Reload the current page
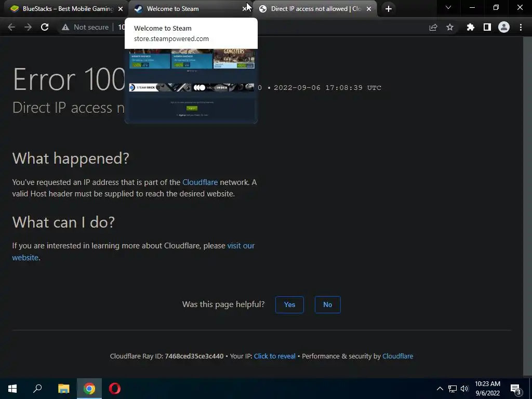The width and height of the screenshot is (532, 399). (x=45, y=27)
